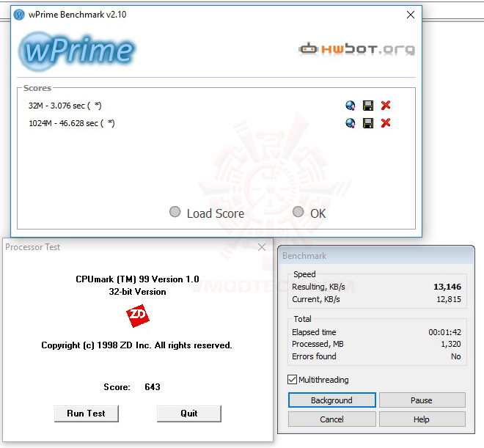Click the CPUmark 99 Version 1.0 heading
Viewport: 484px width, 448px height.
(x=137, y=279)
